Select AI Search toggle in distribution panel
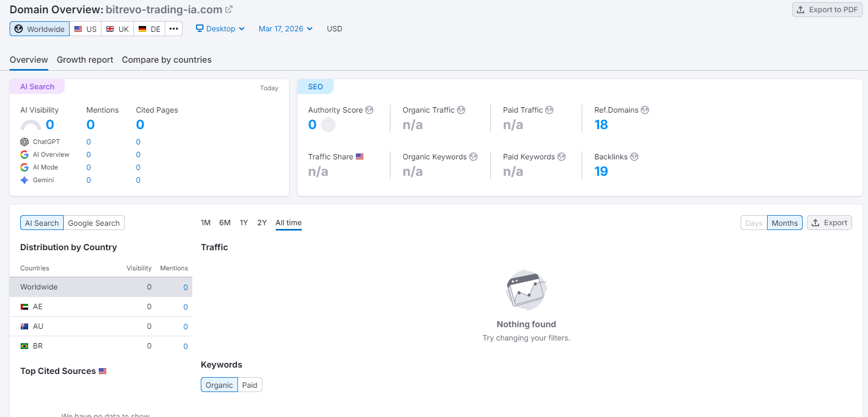This screenshot has width=868, height=417. pos(42,223)
